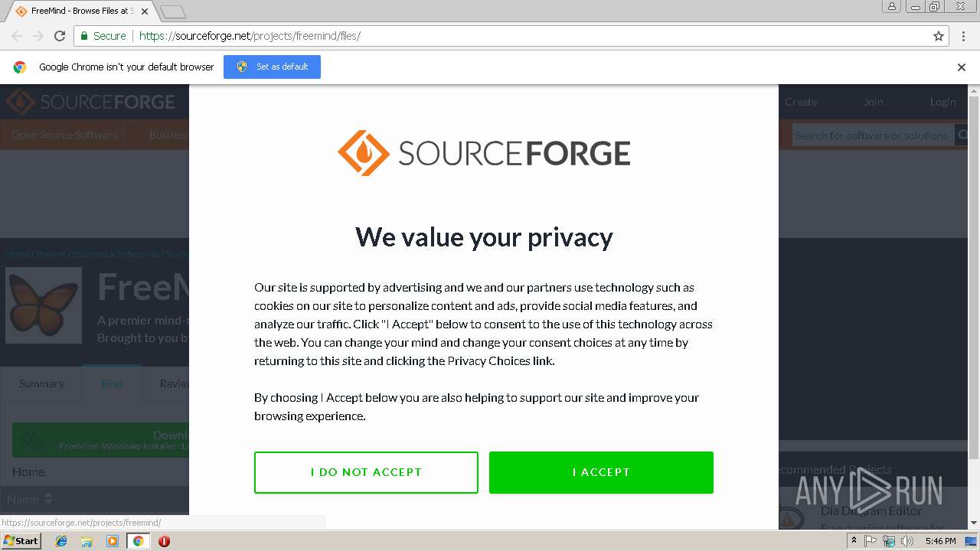Click the green Secure padlock icon
This screenshot has height=551, width=980.
pyautogui.click(x=84, y=36)
